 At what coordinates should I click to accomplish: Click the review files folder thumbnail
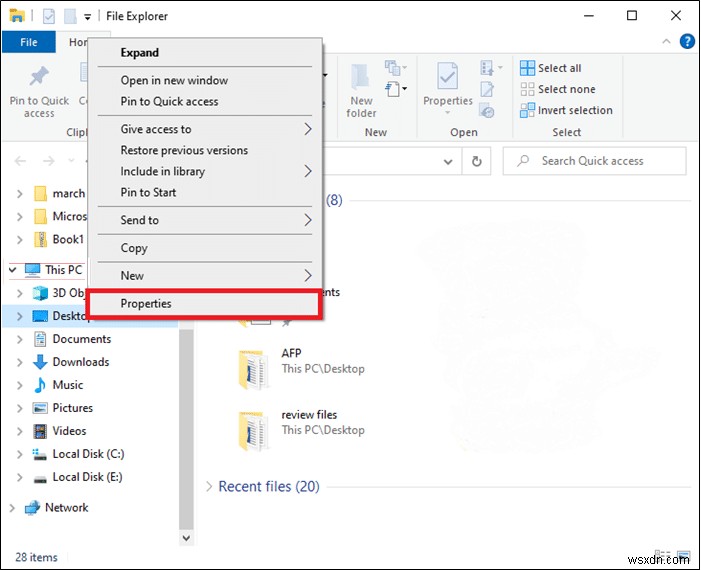point(253,431)
